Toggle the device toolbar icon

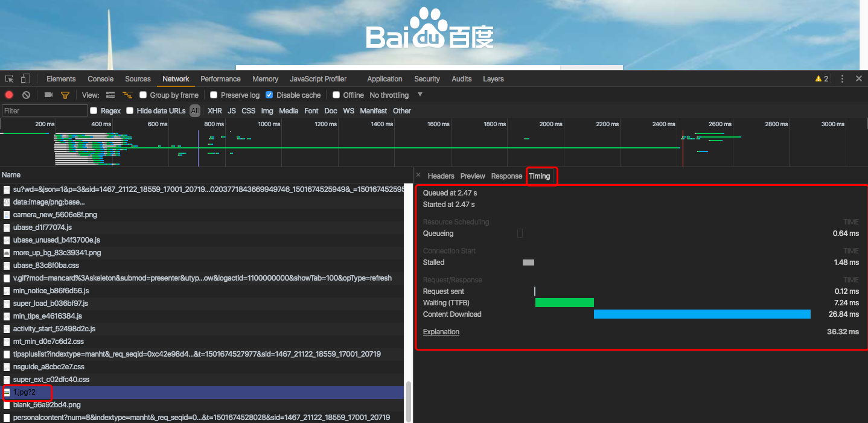click(25, 79)
